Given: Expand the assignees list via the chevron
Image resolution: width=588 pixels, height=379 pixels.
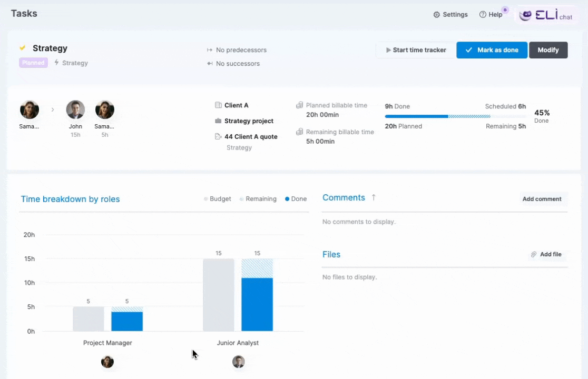Looking at the screenshot, I should (x=53, y=109).
